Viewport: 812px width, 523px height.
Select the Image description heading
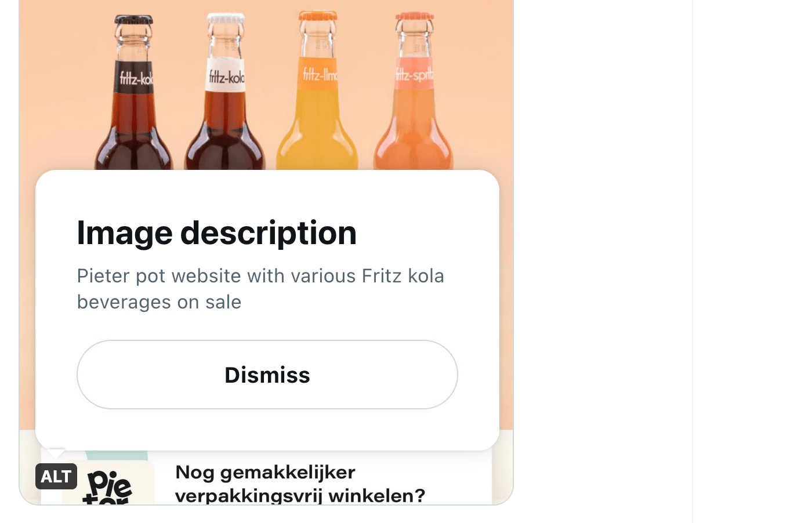tap(216, 233)
